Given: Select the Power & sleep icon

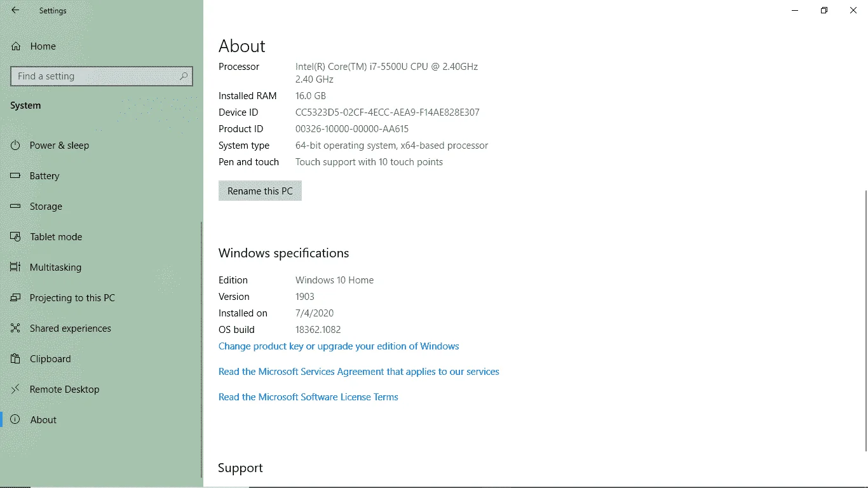Looking at the screenshot, I should 16,146.
